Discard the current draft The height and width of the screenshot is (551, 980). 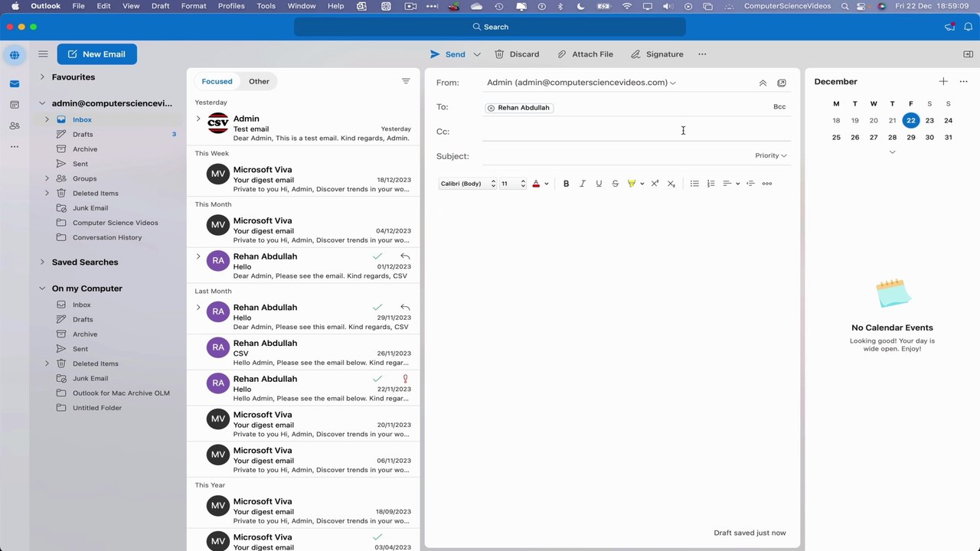click(517, 54)
